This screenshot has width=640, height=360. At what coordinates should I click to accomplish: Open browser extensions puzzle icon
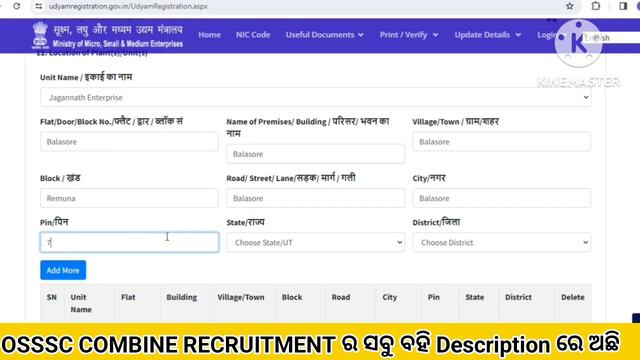(x=596, y=6)
